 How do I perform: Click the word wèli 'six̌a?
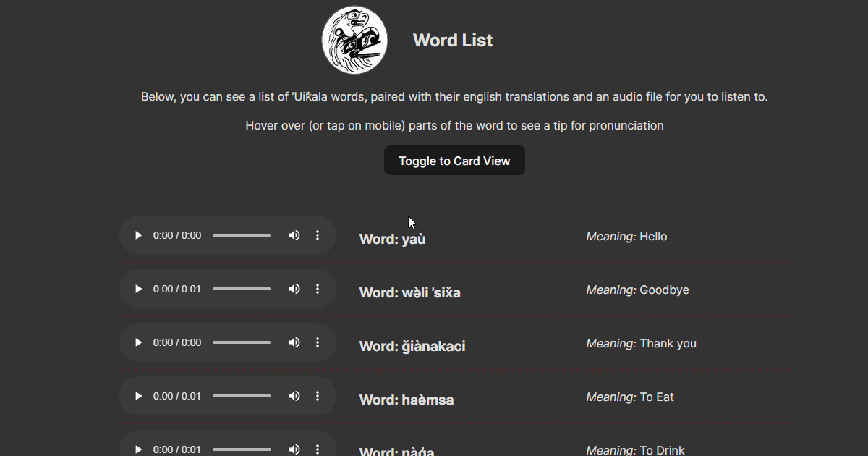431,293
